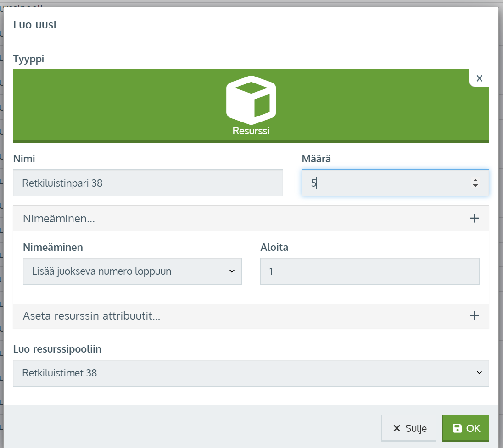Increase Määrä with the up arrow
The image size is (503, 448).
(x=475, y=180)
